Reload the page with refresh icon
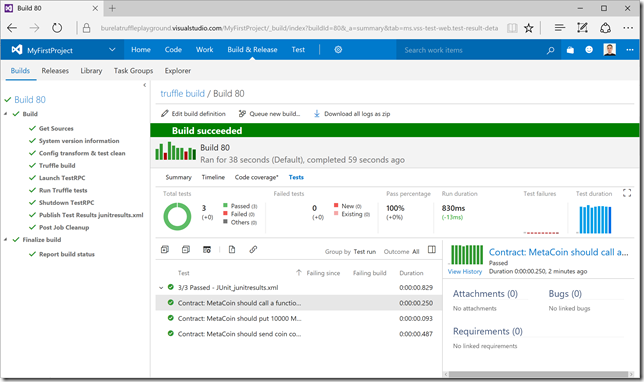The height and width of the screenshot is (382, 644). pos(57,28)
